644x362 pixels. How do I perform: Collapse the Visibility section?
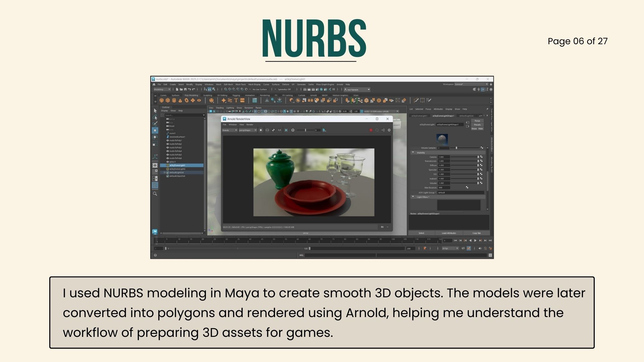click(x=413, y=153)
